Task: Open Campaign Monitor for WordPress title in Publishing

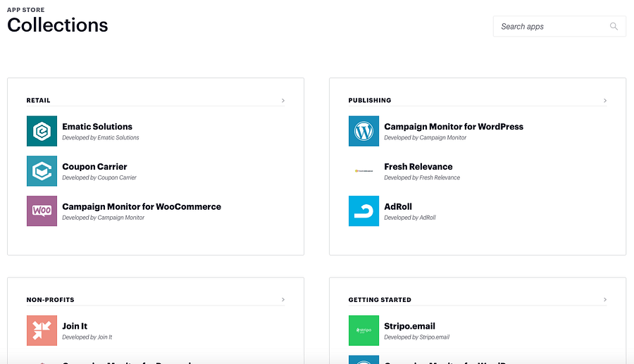Action: 454,127
